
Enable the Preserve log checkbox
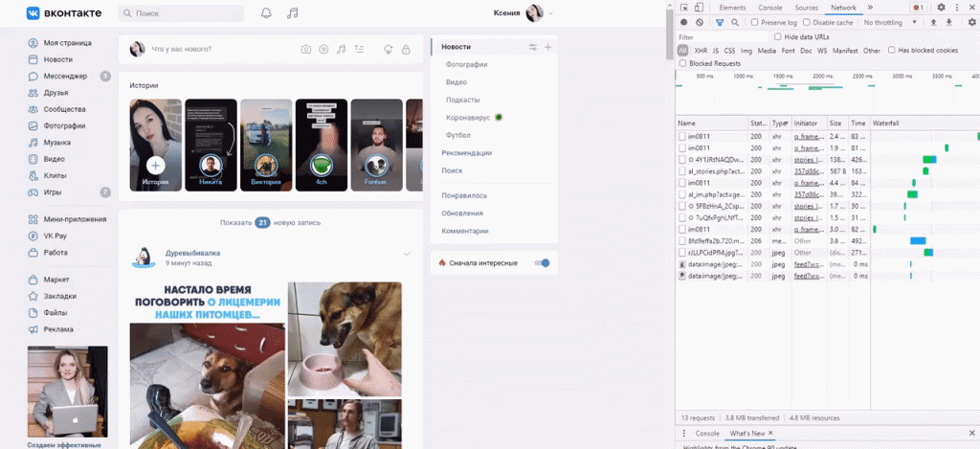click(x=755, y=22)
